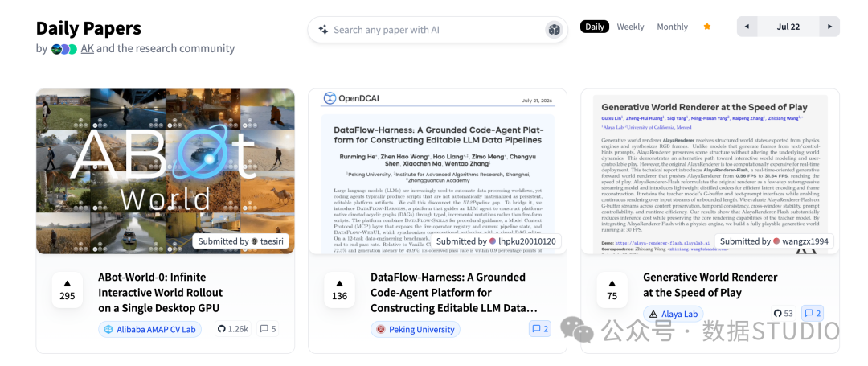The height and width of the screenshot is (366, 868).
Task: Open the Jul 22 date selector
Action: 788,27
